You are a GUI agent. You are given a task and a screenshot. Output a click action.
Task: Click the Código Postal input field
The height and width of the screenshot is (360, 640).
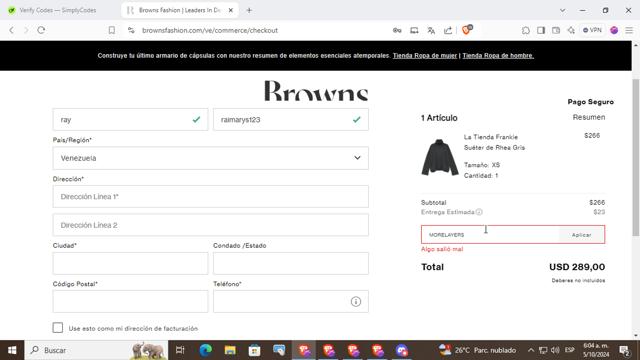[130, 302]
